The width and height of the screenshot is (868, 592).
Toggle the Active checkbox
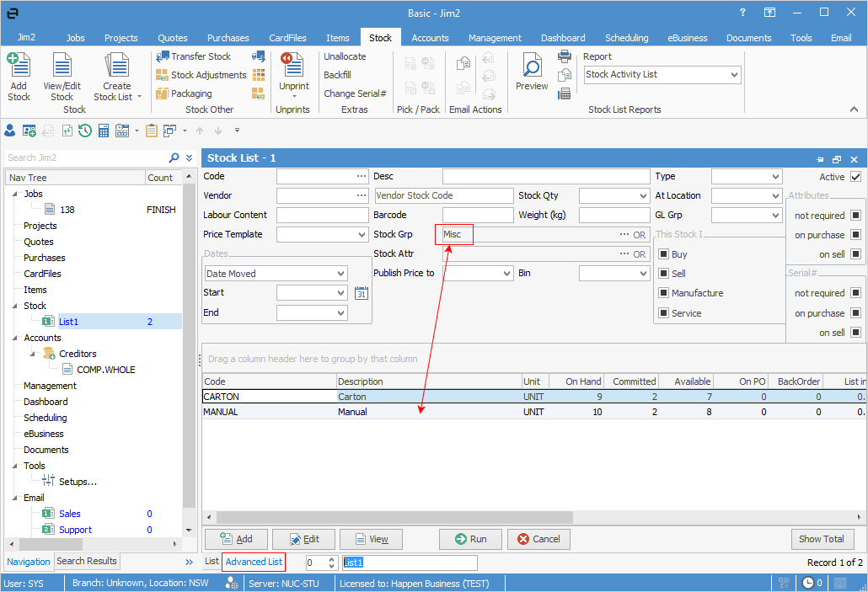click(x=856, y=177)
